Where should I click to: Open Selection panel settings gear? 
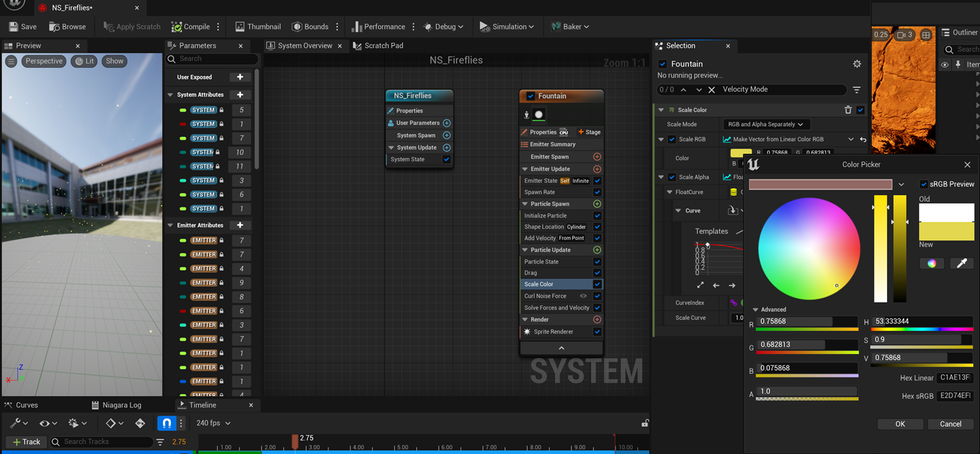click(x=856, y=64)
